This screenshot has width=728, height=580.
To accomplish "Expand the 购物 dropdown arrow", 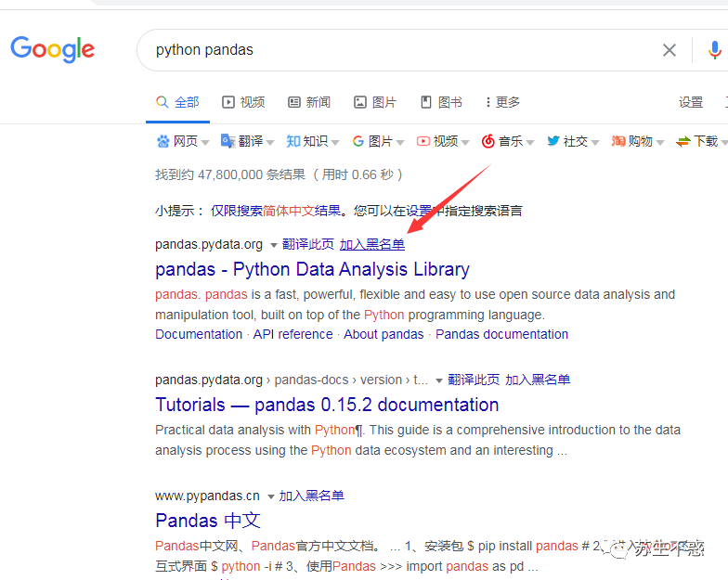I will [x=660, y=143].
